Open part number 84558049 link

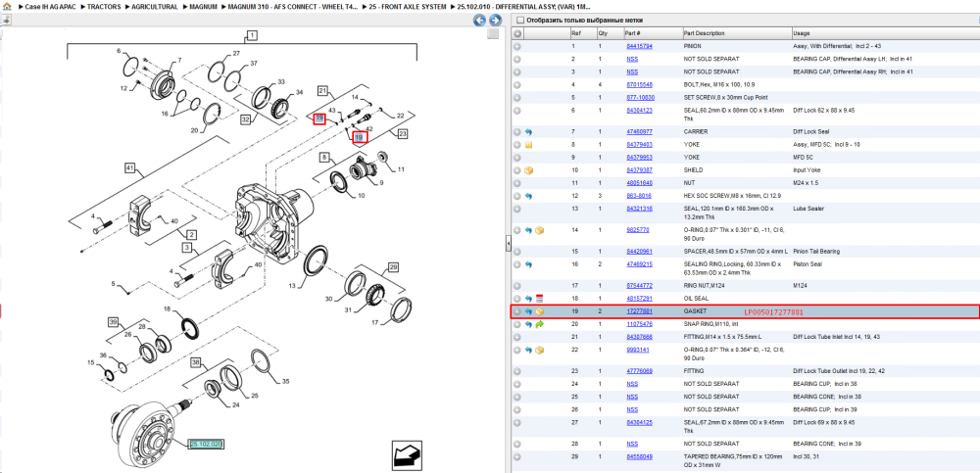point(639,456)
